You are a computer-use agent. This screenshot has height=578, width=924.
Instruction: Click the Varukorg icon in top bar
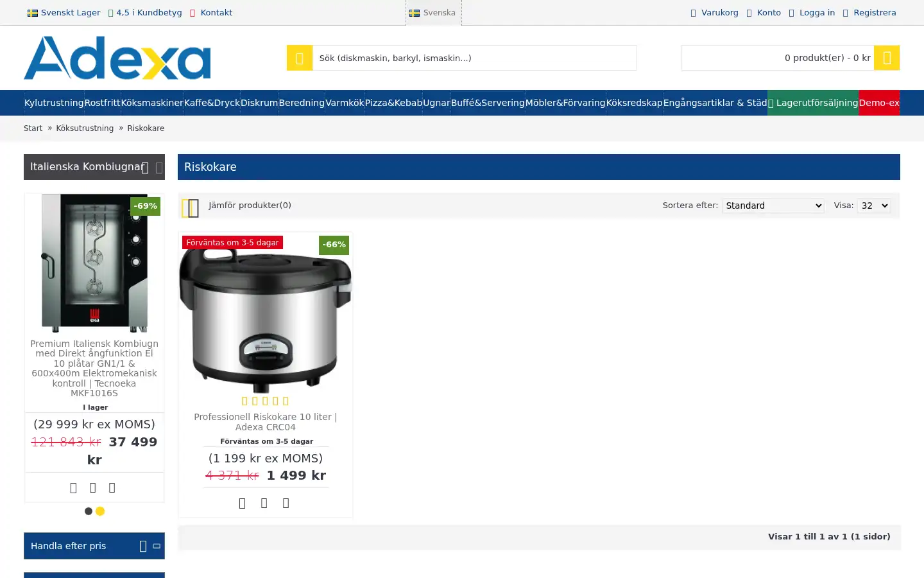pos(693,13)
